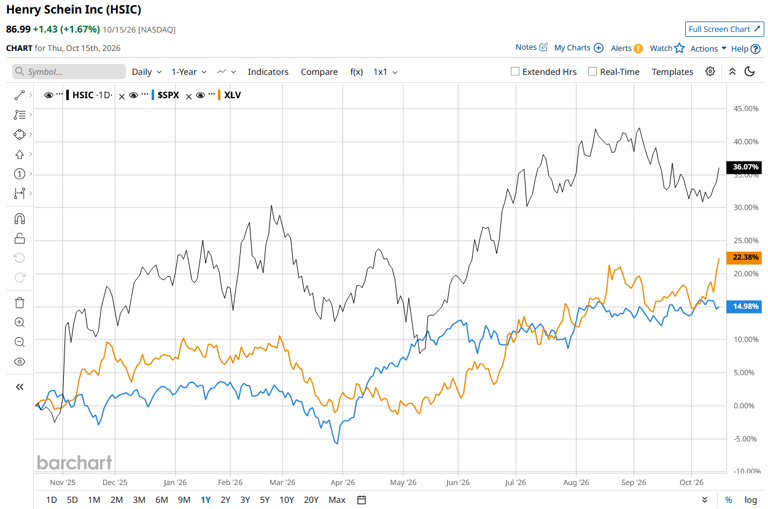The image size is (768, 509).
Task: Add HSIC to Watch star icon
Action: (x=679, y=48)
